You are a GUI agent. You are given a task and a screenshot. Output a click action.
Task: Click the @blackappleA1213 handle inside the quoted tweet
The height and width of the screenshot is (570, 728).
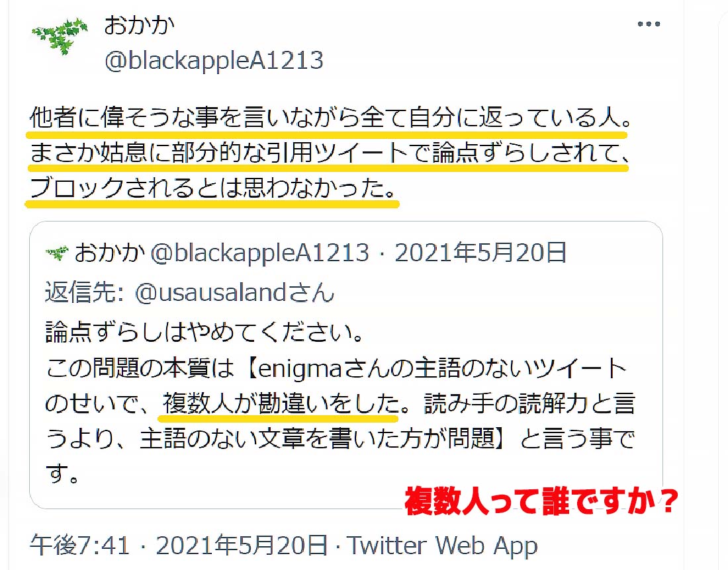(x=260, y=253)
